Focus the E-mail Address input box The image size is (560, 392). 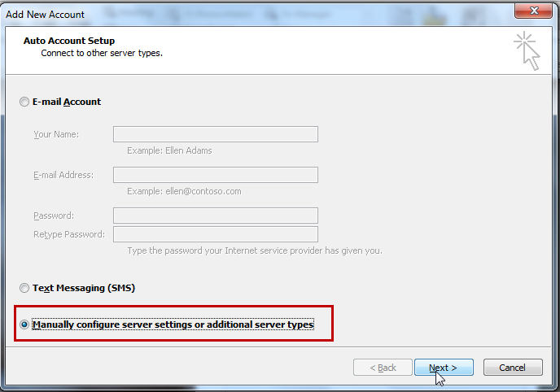point(215,175)
